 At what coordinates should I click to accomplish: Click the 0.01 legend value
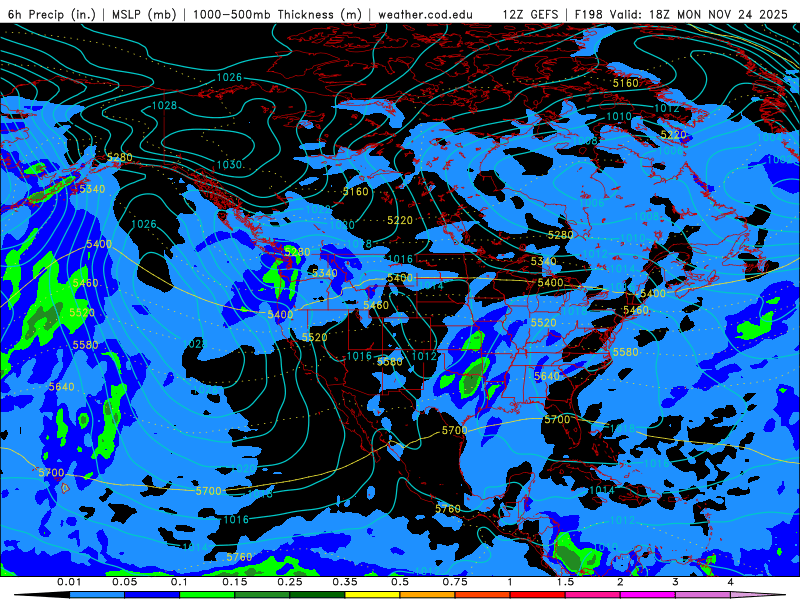[69, 582]
